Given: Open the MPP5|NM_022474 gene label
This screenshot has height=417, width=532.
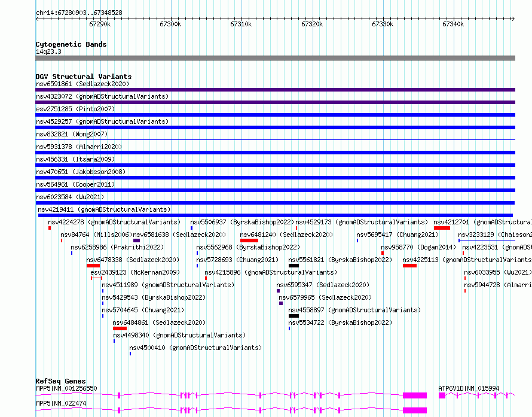Looking at the screenshot, I should (61, 403).
